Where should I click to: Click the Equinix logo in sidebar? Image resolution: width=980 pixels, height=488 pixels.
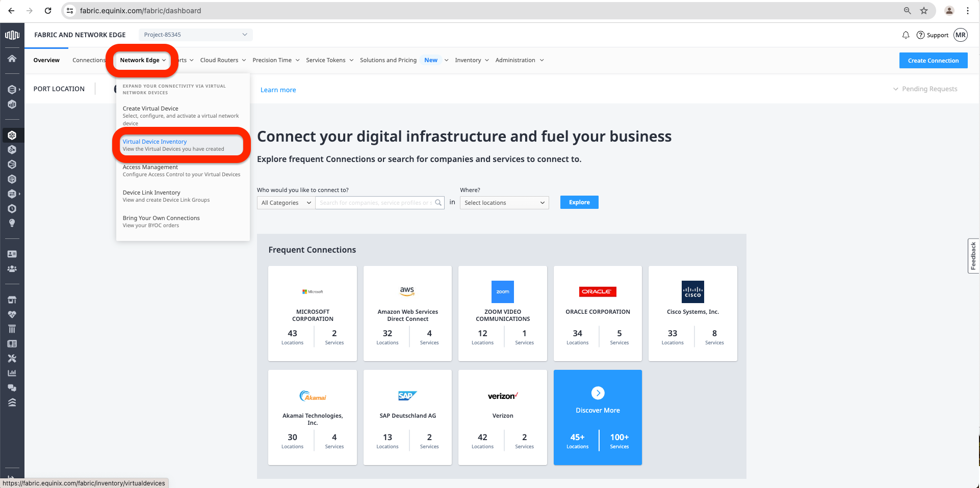pyautogui.click(x=12, y=35)
